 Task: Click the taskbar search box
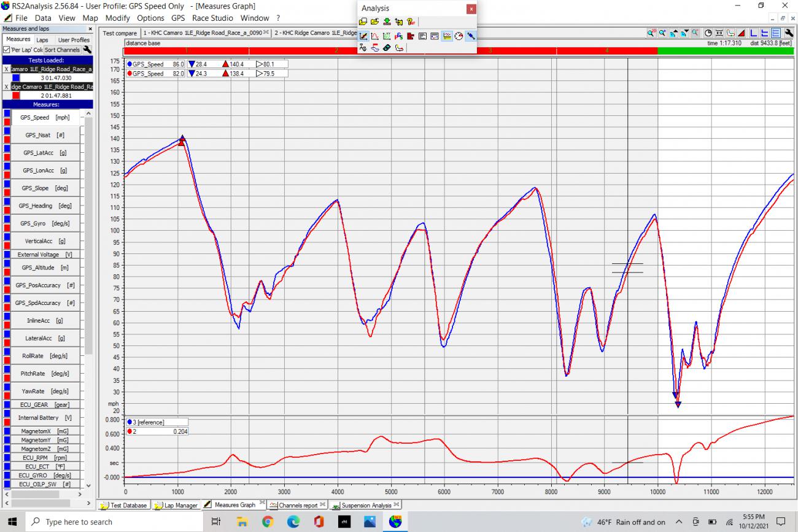113,522
